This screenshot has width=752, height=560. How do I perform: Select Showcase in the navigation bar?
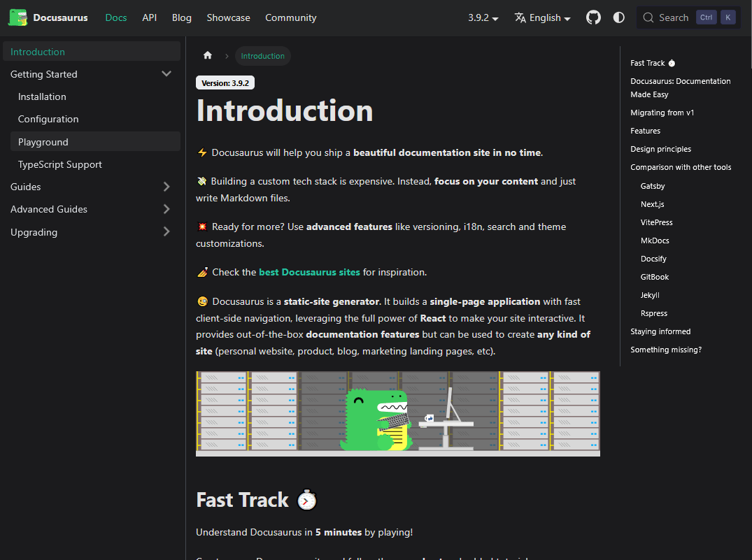point(228,17)
